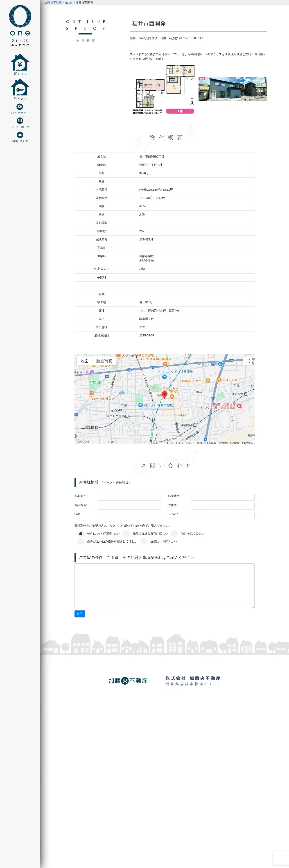The height and width of the screenshot is (868, 289).
Task: Select 物件を見てみたい radio option
Action: (174, 533)
